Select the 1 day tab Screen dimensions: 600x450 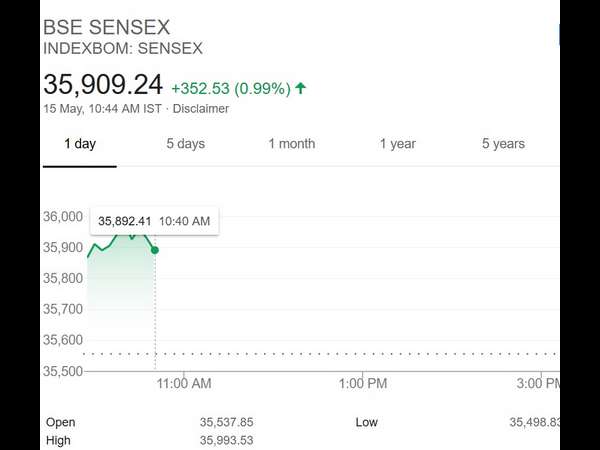[x=80, y=144]
